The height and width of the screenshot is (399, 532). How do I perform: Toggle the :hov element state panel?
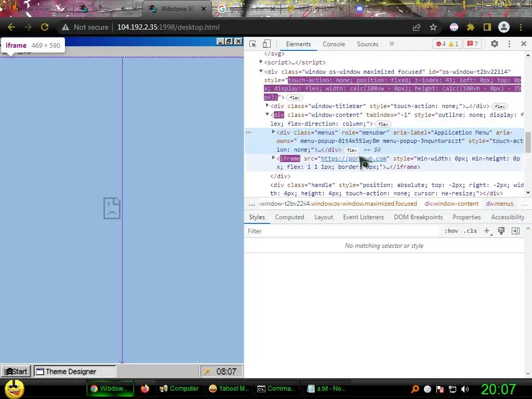[451, 231]
